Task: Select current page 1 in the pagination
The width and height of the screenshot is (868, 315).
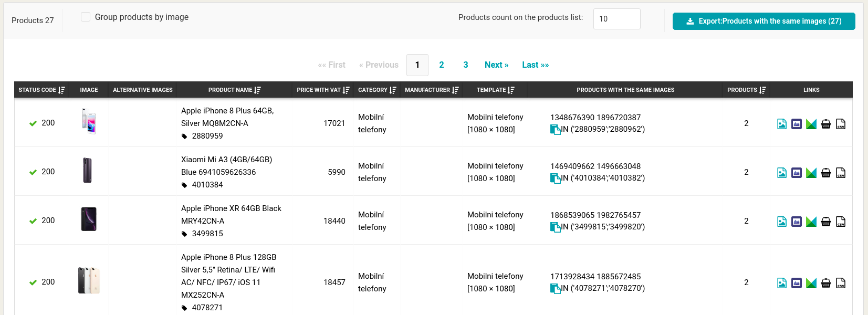Action: pos(417,65)
